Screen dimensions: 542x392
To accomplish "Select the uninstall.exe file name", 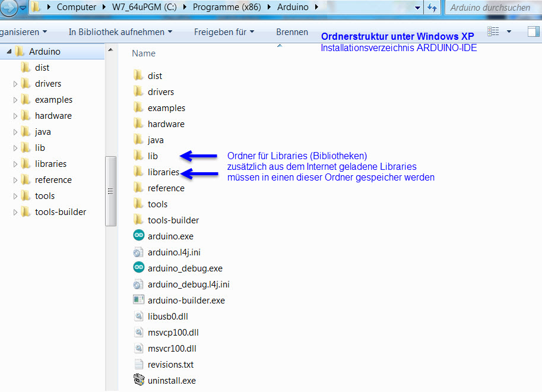I will [x=172, y=381].
